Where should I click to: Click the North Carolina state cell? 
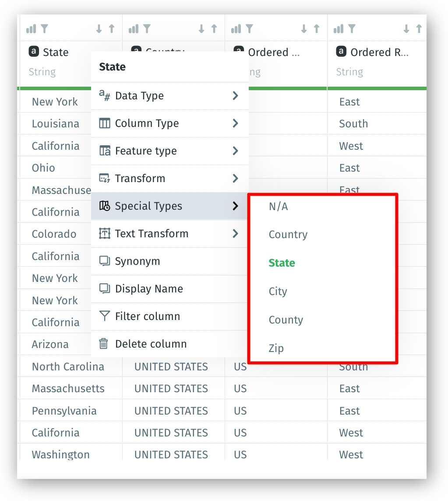68,366
